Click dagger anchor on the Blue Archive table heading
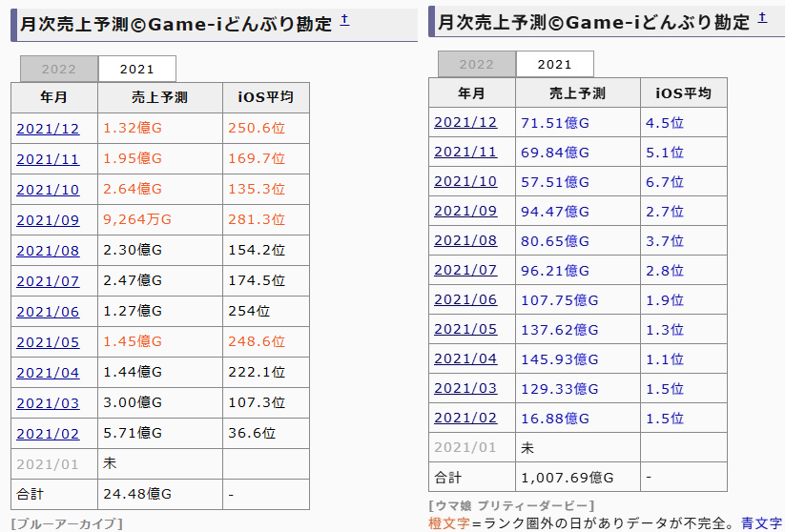 (344, 19)
